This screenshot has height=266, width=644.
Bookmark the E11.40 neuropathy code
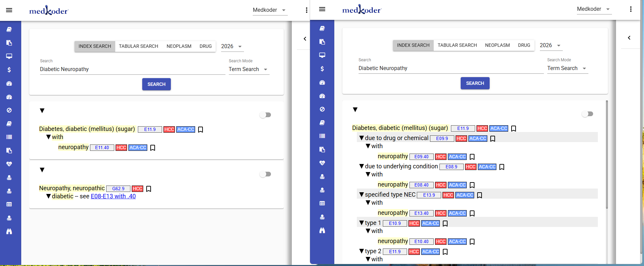pyautogui.click(x=153, y=148)
